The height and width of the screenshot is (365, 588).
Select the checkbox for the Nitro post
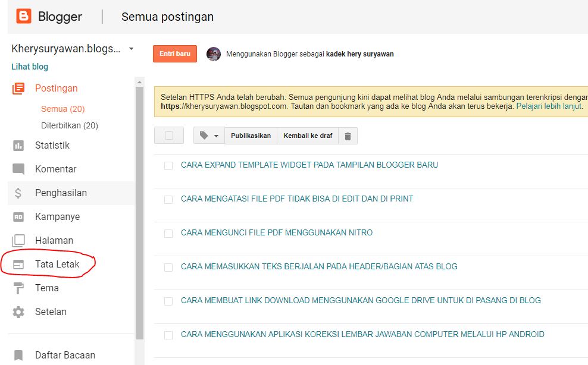(x=168, y=232)
